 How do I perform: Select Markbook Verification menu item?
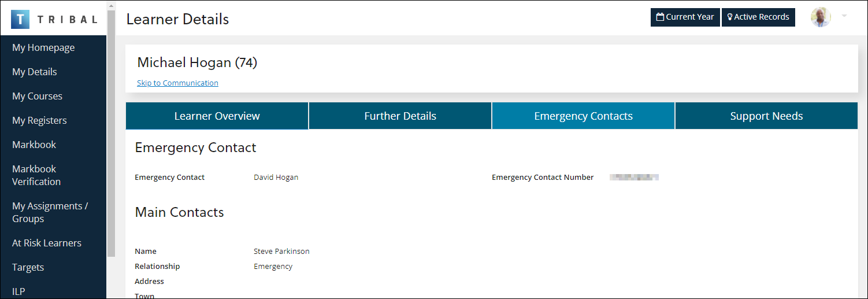tap(36, 175)
